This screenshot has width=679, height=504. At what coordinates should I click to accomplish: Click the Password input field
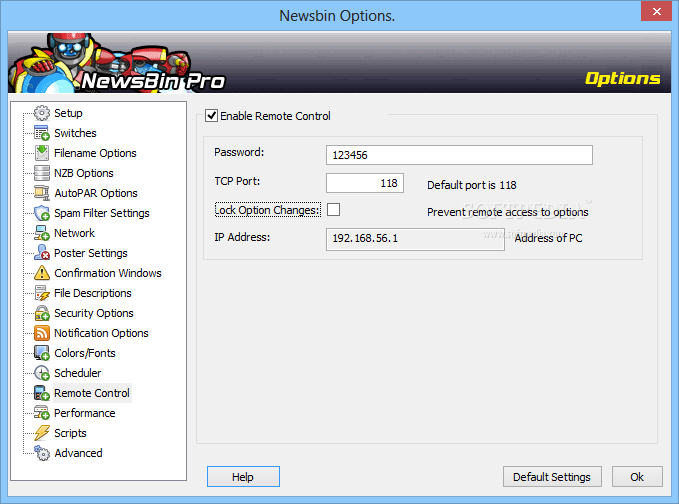459,155
